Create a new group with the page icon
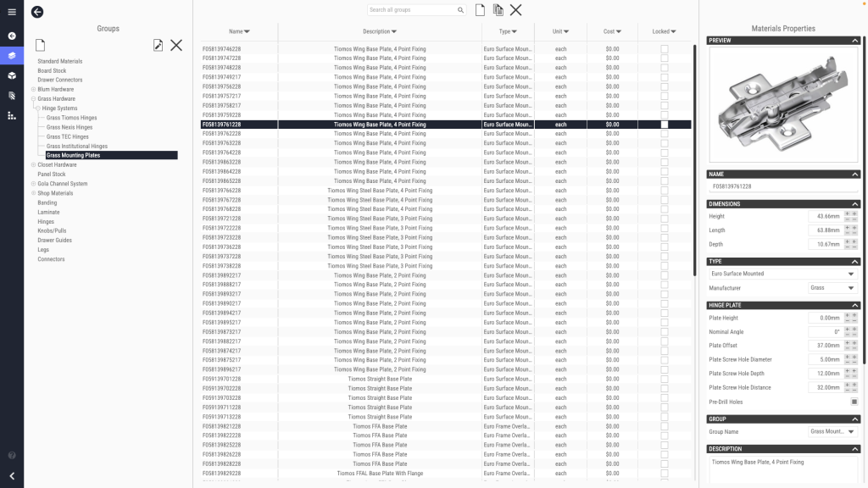Viewport: 868px width, 488px height. click(x=40, y=45)
